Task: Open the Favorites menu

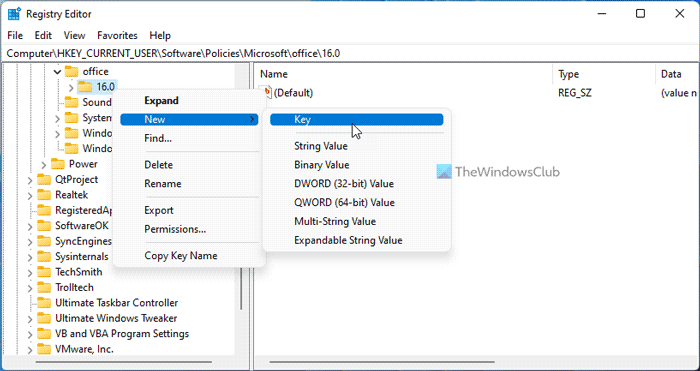Action: pyautogui.click(x=117, y=35)
